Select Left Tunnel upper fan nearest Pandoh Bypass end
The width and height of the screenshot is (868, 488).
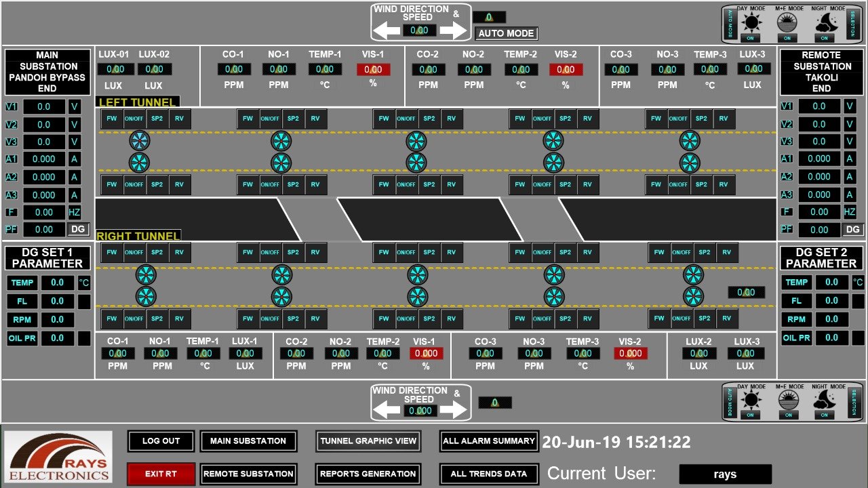139,141
